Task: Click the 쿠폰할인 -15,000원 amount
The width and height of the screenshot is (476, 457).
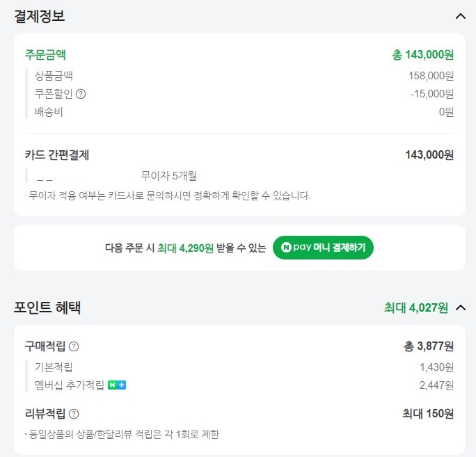Action: pyautogui.click(x=432, y=94)
